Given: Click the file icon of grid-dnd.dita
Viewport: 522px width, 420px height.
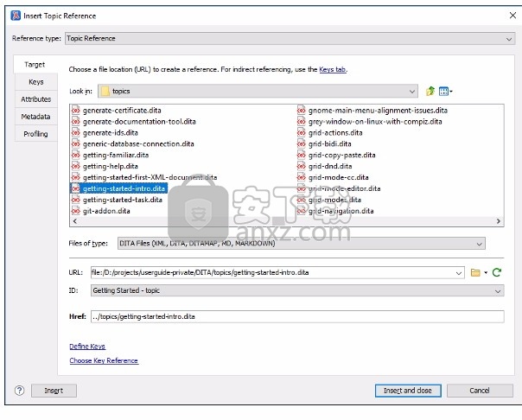Looking at the screenshot, I should coord(302,166).
